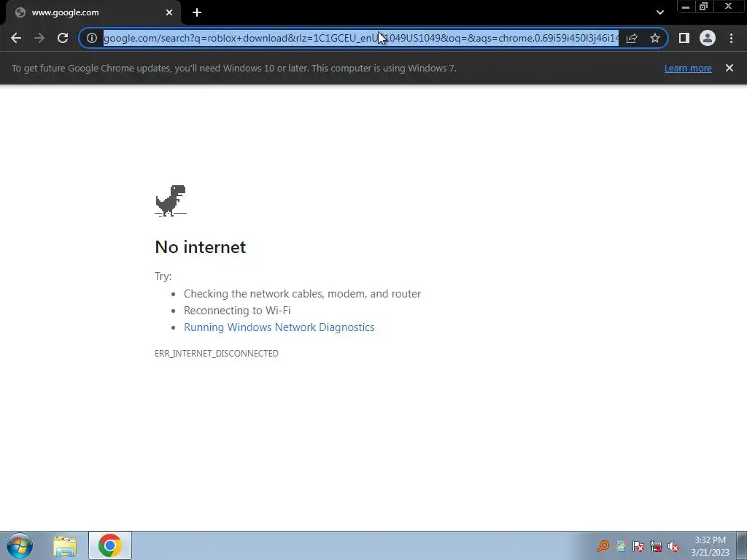Select the www.google.com tab
The image size is (747, 560).
(93, 12)
